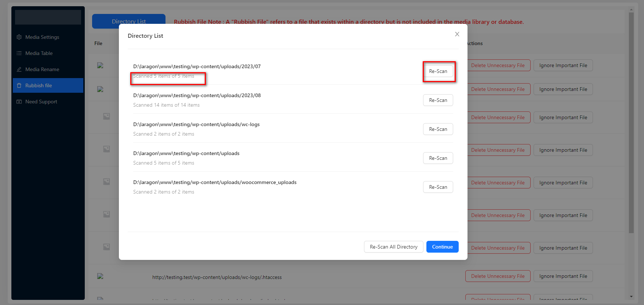
Task: Click path D:\laragon\www\testing/wp-content/uploads/2023/07
Action: (197, 66)
